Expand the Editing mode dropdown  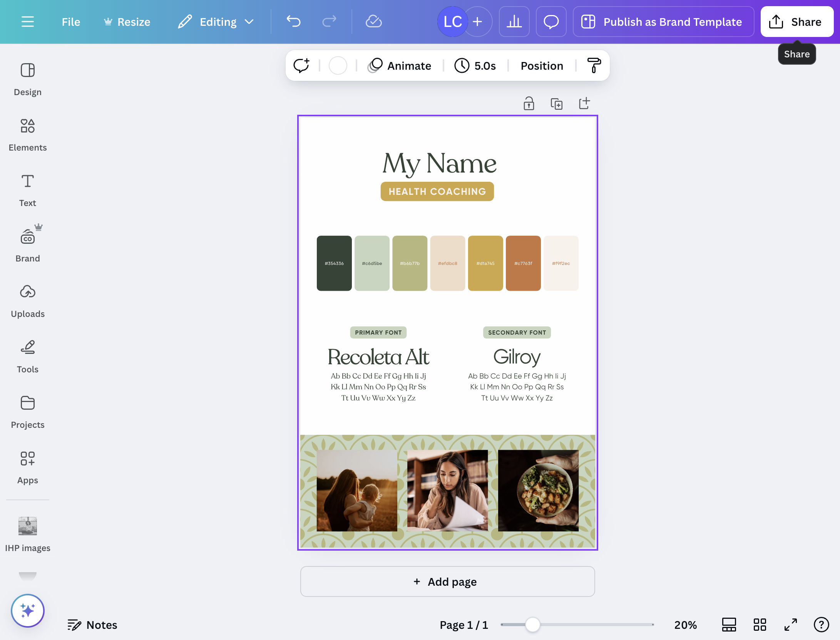click(x=216, y=22)
